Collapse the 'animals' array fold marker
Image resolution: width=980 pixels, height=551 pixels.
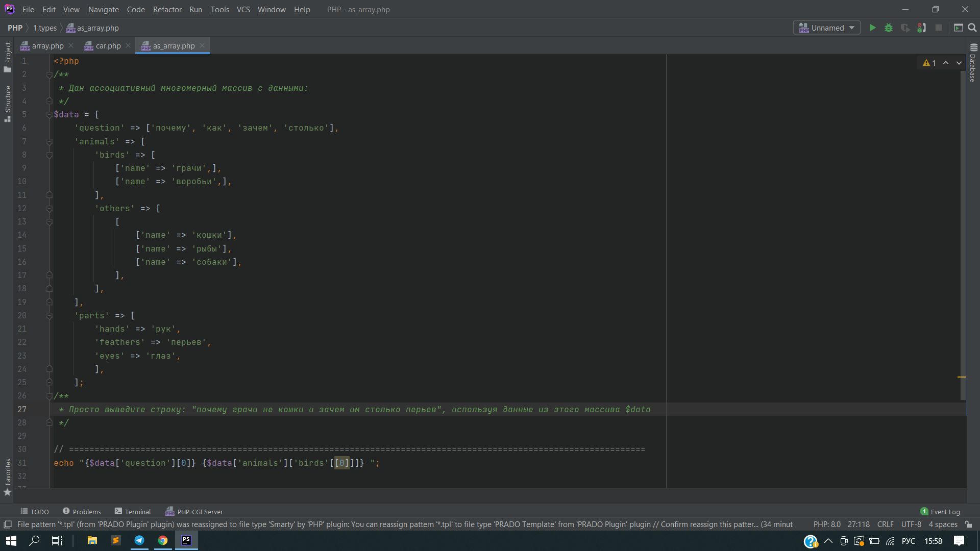(50, 142)
